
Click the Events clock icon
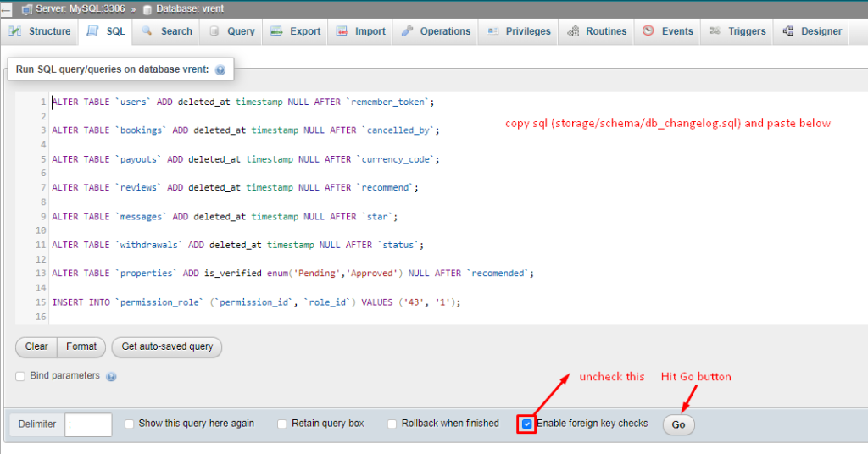click(648, 31)
